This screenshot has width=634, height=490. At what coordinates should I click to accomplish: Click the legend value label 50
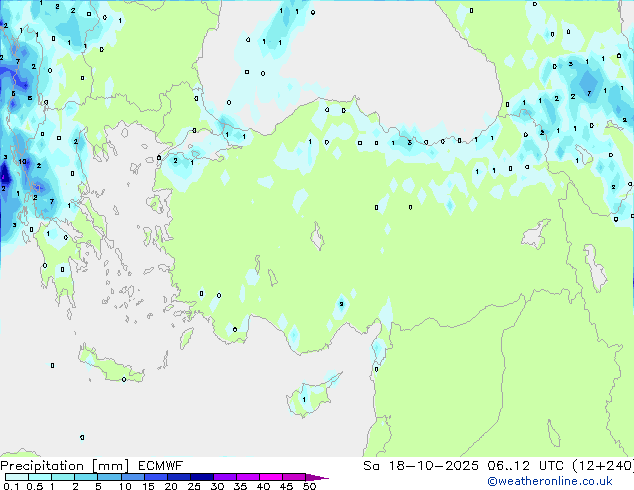coord(310,487)
